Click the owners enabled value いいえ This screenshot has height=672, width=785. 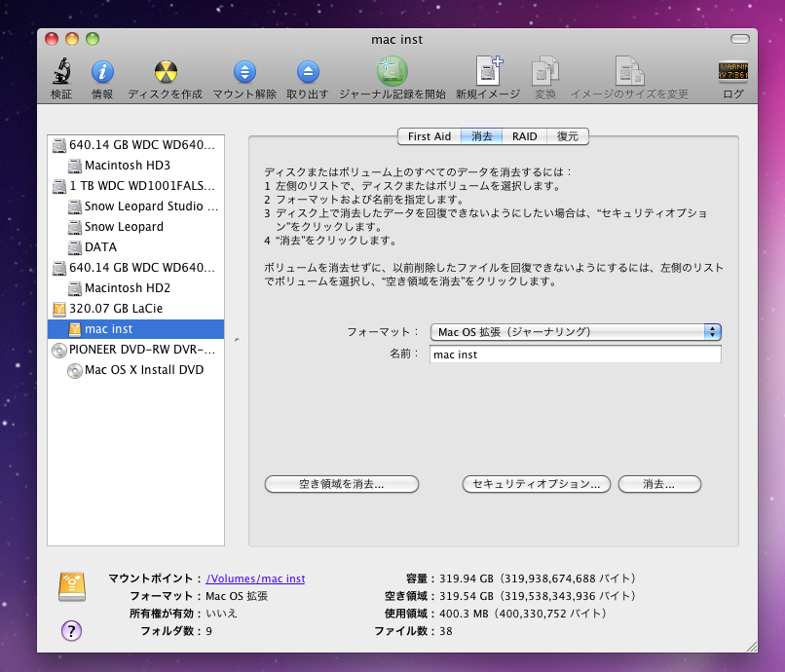(x=221, y=614)
